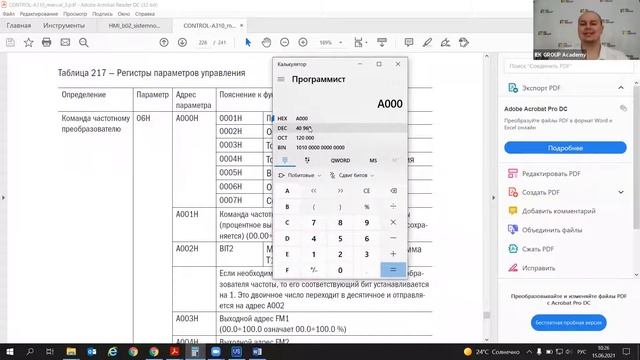This screenshot has width=640, height=360.
Task: Select the OCT base row in calculator
Action: point(340,138)
